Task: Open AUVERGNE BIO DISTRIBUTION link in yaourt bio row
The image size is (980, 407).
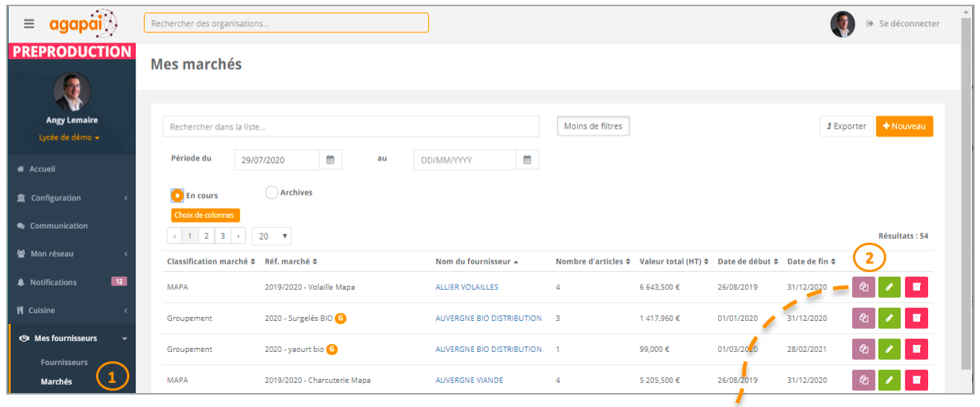Action: point(488,349)
